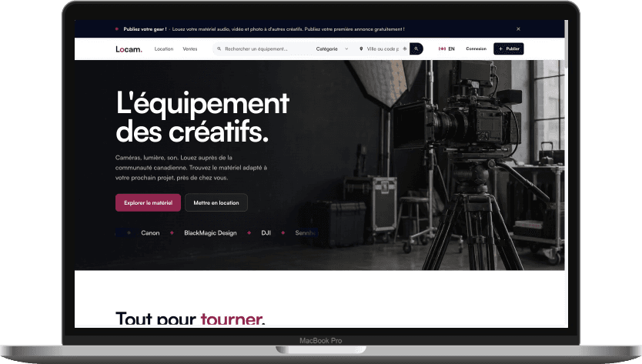Dismiss the announcement banner with the X
Image resolution: width=642 pixels, height=364 pixels.
[518, 29]
